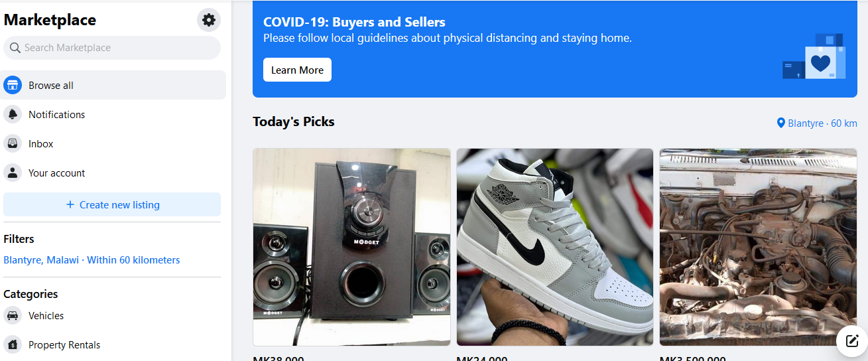Select the Vehicles car icon
The image size is (868, 361).
pyautogui.click(x=13, y=315)
